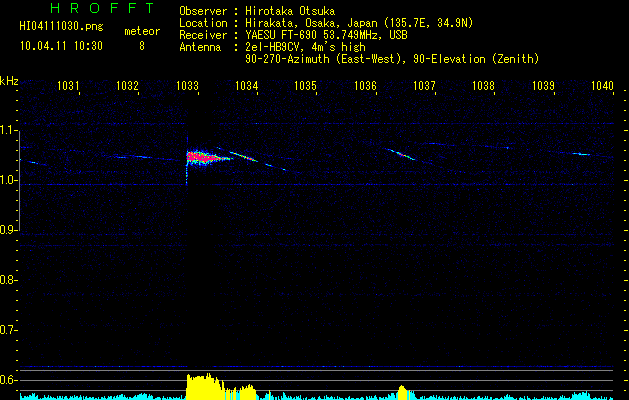This screenshot has height=400, width=629.
Task: Click the small yellow signal peak near 1037
Action: pyautogui.click(x=402, y=392)
